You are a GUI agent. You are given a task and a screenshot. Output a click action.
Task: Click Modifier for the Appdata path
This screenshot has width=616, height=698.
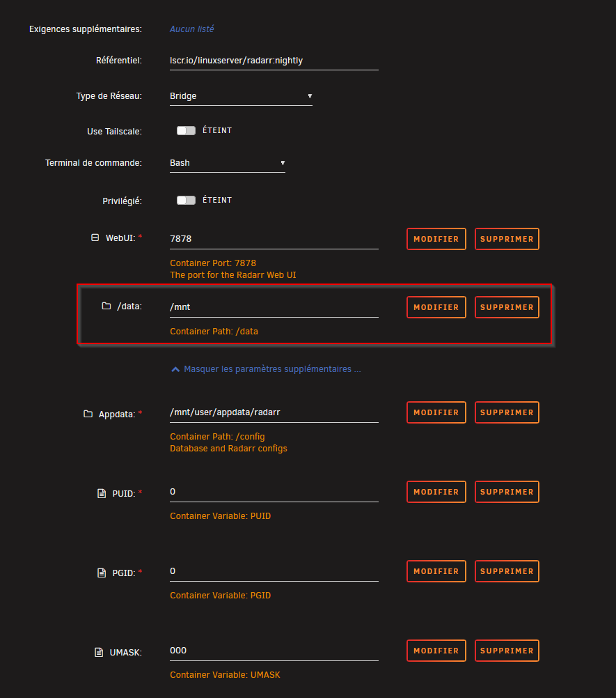point(436,412)
